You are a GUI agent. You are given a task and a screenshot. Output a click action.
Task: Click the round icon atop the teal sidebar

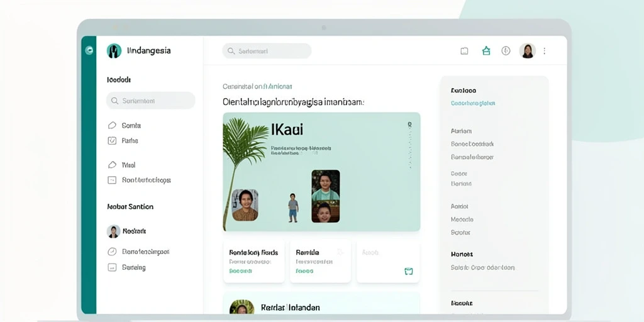pyautogui.click(x=89, y=50)
